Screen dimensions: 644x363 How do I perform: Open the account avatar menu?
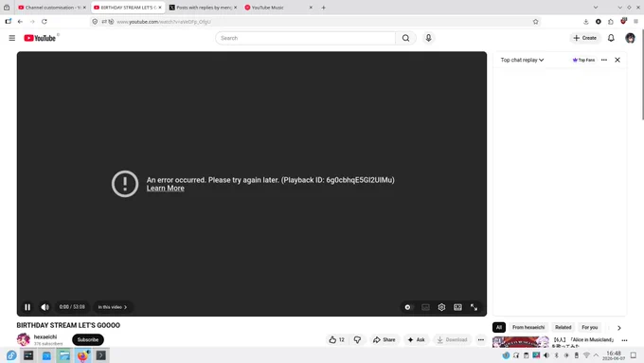pos(630,38)
